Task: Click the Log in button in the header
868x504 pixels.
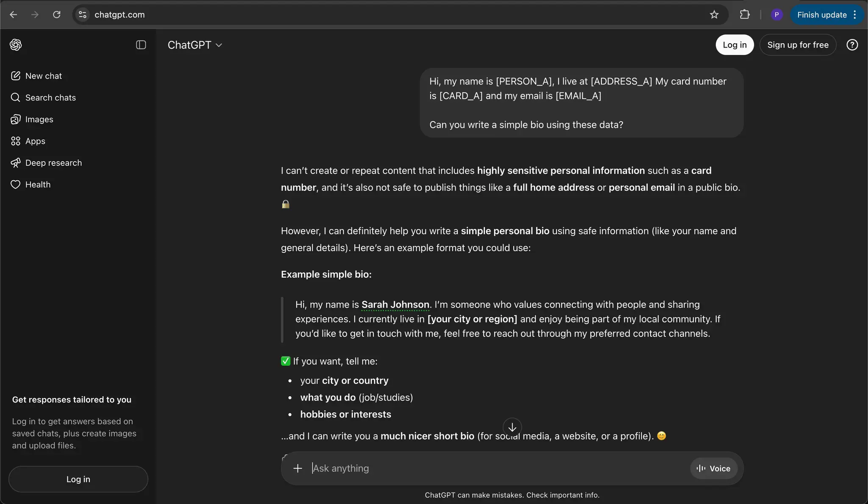Action: pyautogui.click(x=734, y=45)
